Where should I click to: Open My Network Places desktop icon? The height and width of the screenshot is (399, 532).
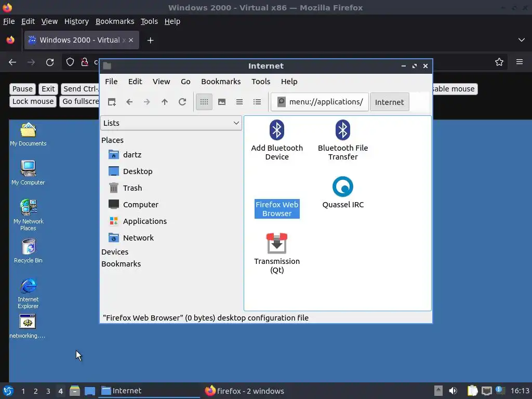pyautogui.click(x=28, y=215)
